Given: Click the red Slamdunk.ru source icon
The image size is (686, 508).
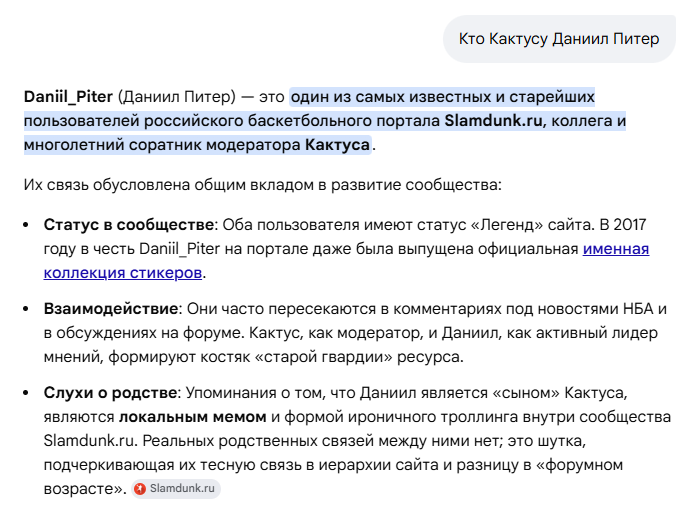Looking at the screenshot, I should point(141,489).
